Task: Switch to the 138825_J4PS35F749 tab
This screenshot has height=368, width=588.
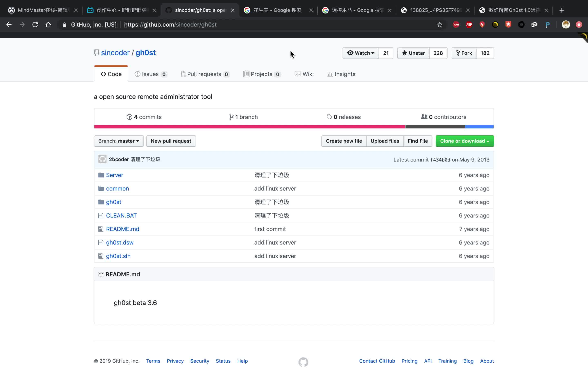Action: coord(435,10)
